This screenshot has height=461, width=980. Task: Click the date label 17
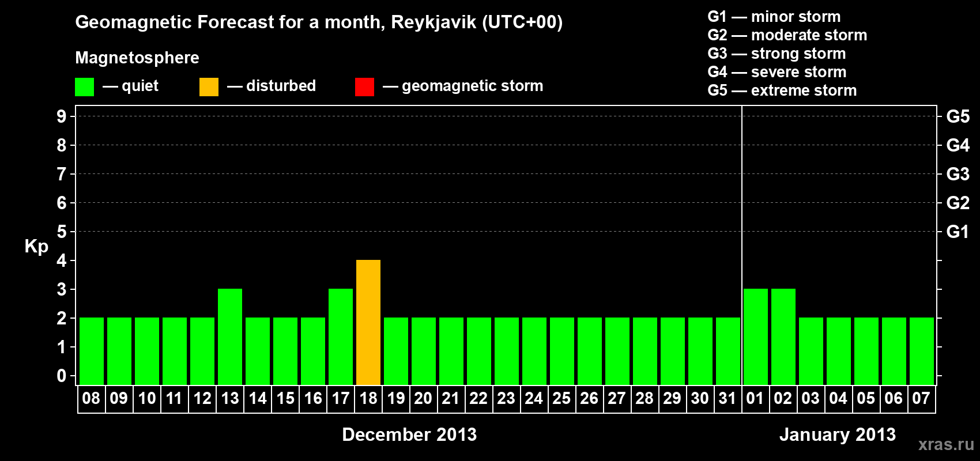pos(340,398)
